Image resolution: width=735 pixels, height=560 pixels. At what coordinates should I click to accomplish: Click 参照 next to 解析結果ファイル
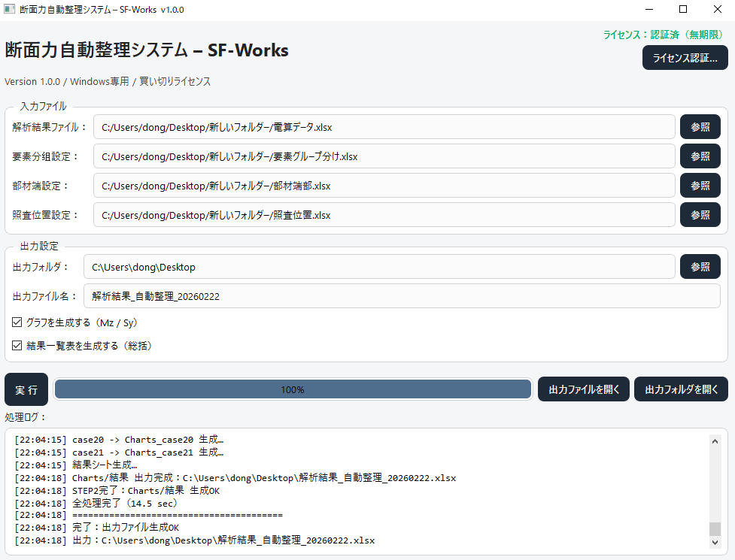(700, 127)
